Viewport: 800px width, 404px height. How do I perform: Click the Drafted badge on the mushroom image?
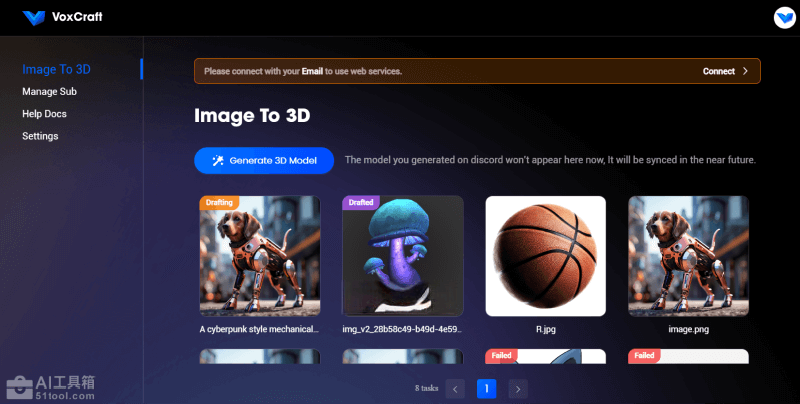click(x=361, y=202)
